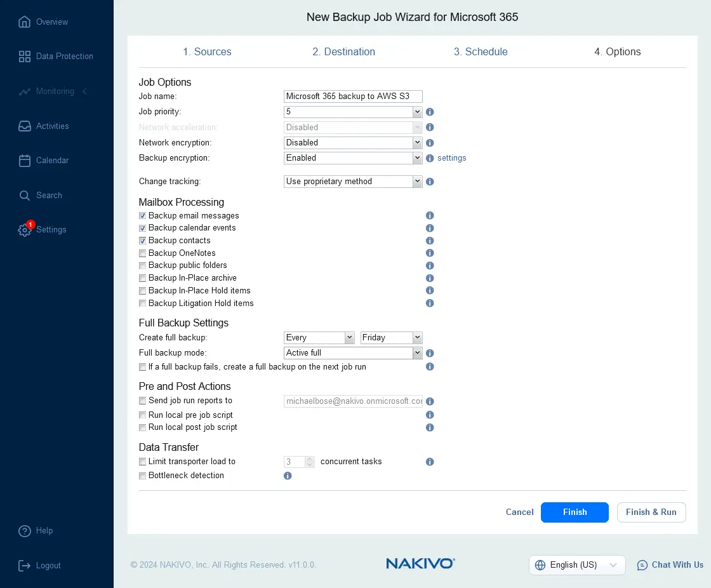Click the Help question mark icon
711x588 pixels.
[x=25, y=531]
